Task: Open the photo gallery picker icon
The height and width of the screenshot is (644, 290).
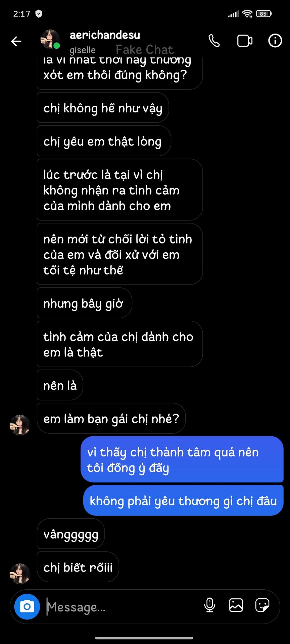Action: [x=236, y=605]
